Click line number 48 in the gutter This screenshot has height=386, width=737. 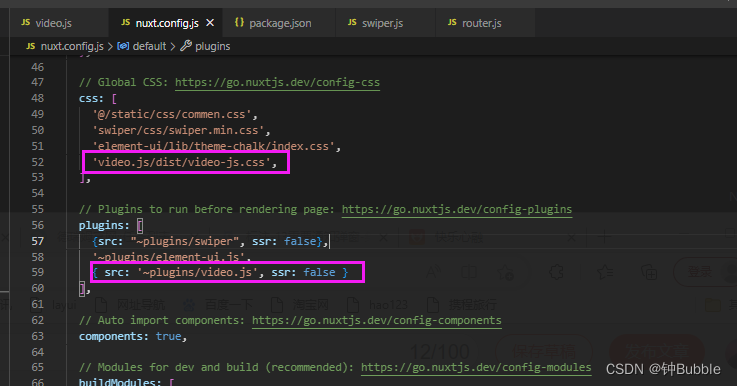pos(38,98)
